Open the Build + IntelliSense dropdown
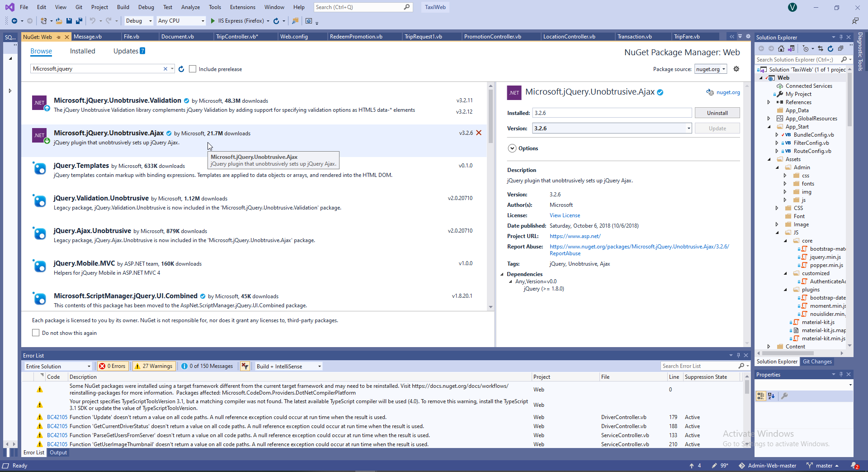This screenshot has height=472, width=868. click(x=289, y=366)
